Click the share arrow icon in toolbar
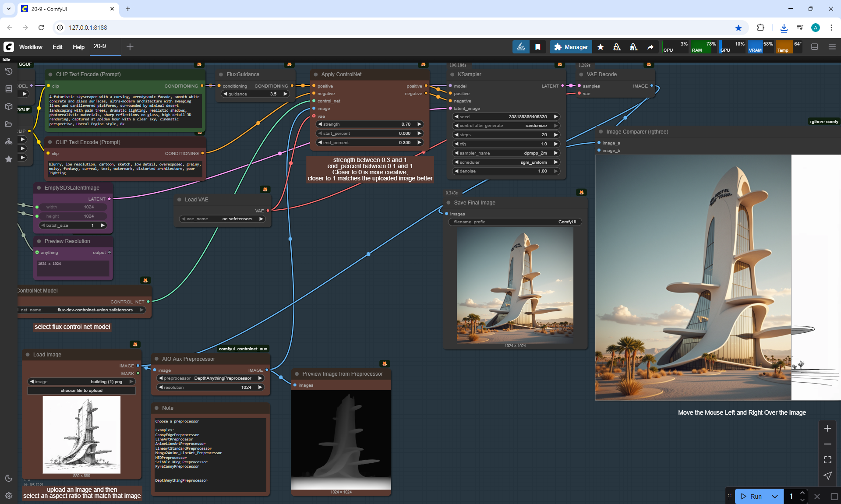Viewport: 841px width, 504px height. coord(650,47)
